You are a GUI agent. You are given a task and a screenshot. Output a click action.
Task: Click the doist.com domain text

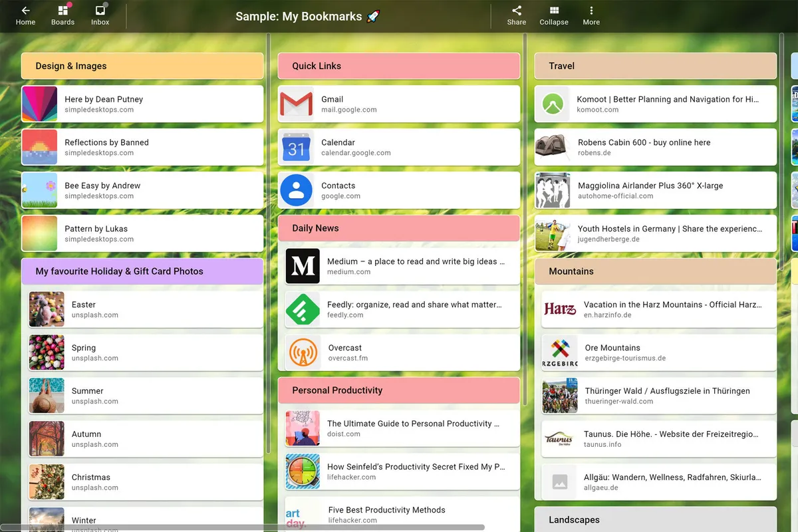click(344, 434)
